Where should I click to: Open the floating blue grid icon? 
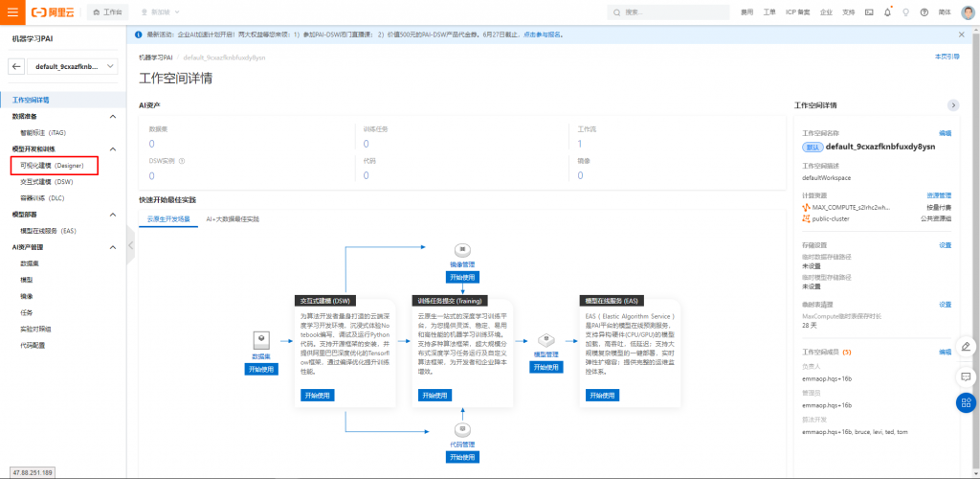pos(965,402)
